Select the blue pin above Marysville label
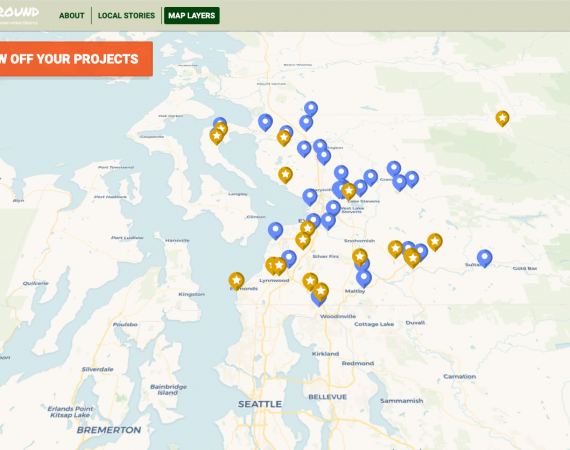The image size is (570, 450). pos(341,173)
